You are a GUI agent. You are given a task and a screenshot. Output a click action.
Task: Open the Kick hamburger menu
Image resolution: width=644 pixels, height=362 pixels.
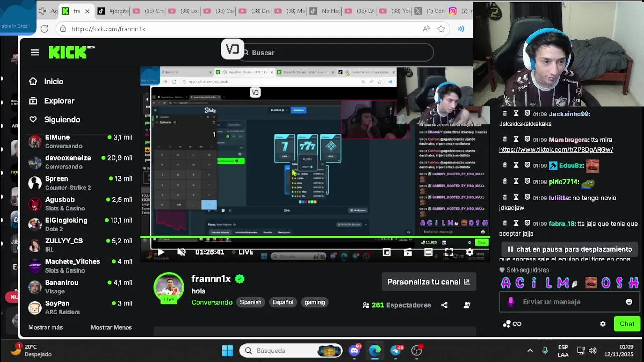click(x=35, y=52)
